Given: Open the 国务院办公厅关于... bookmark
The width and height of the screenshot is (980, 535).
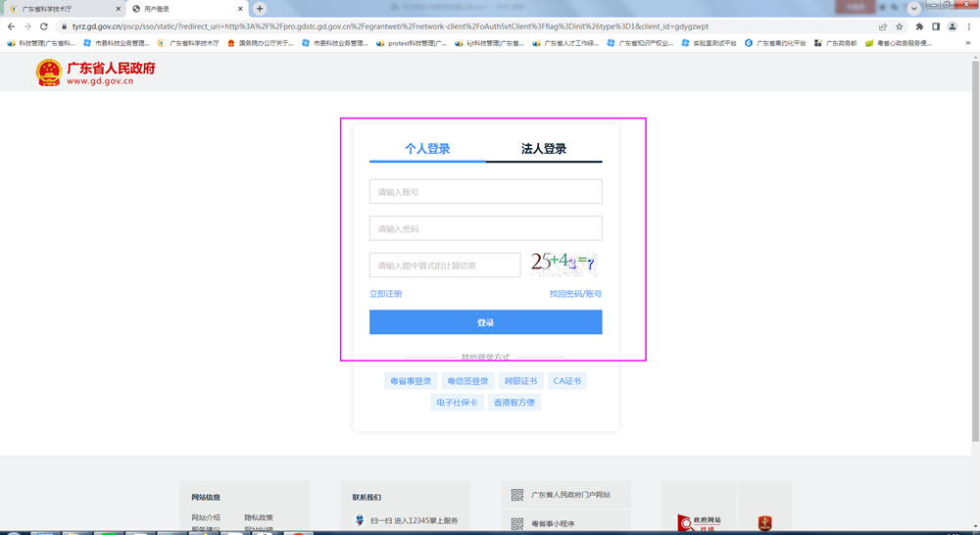Looking at the screenshot, I should [261, 43].
